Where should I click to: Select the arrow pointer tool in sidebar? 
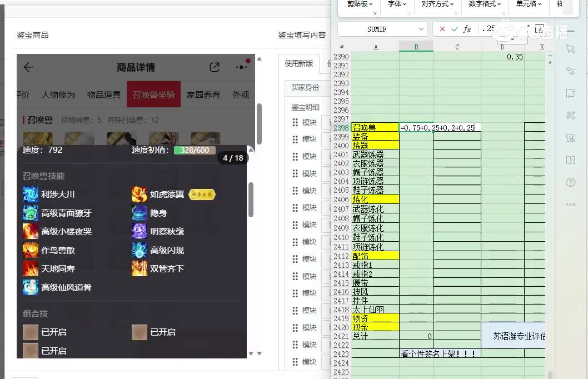571,49
